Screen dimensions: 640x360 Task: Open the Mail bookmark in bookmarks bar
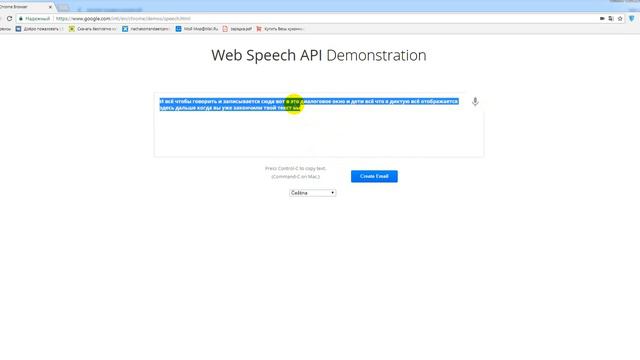(197, 29)
